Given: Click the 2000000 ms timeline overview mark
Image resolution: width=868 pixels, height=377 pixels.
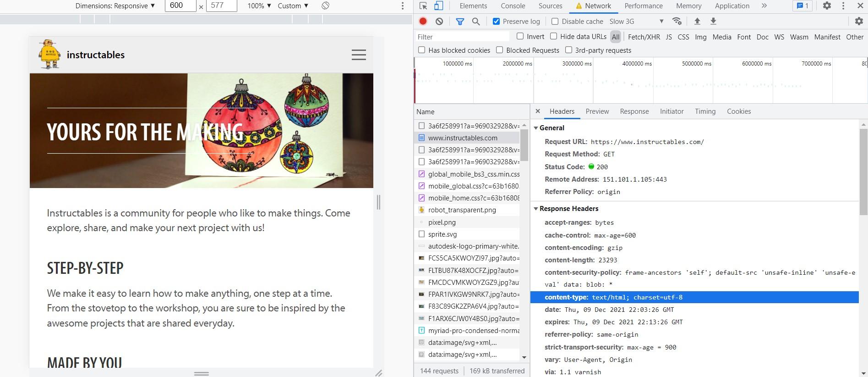Looking at the screenshot, I should click(x=517, y=64).
